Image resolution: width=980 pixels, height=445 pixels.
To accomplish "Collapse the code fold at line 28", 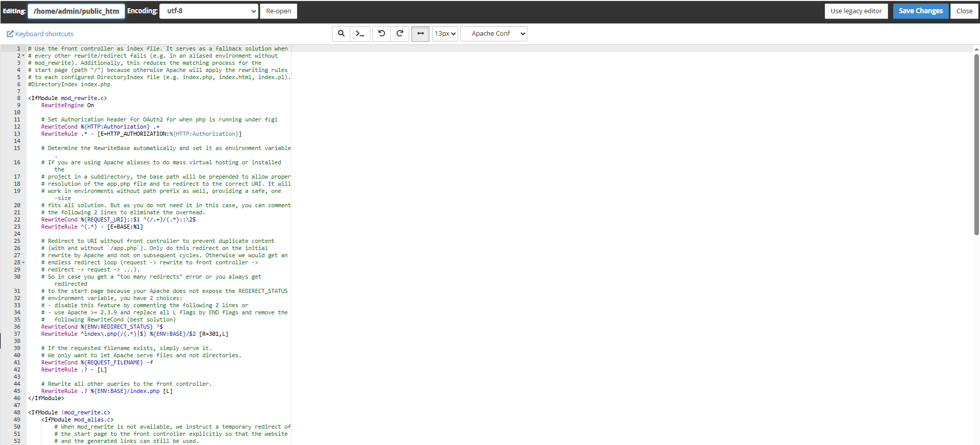I will 23,262.
